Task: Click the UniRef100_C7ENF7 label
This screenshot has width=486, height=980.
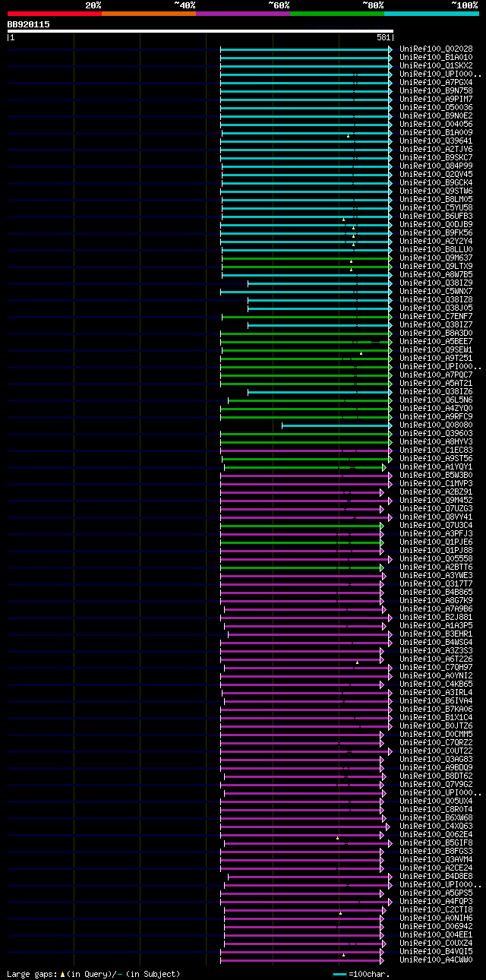Action: [436, 316]
